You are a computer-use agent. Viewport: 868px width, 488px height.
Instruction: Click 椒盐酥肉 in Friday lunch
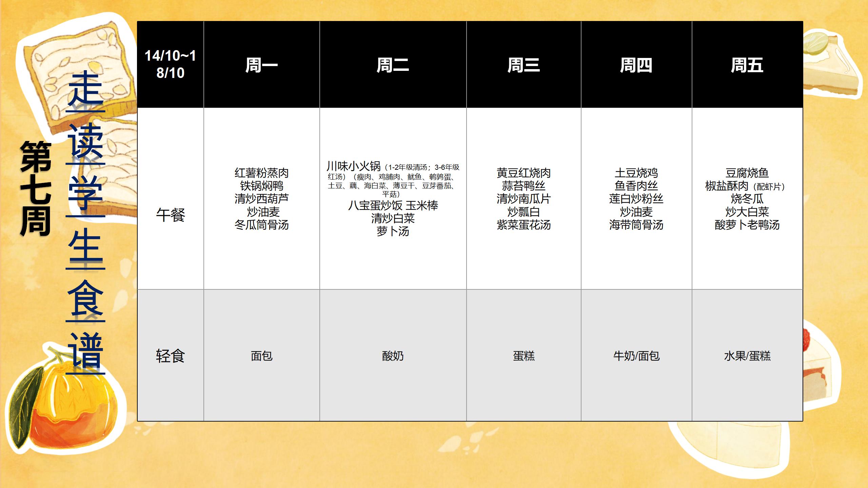[x=727, y=186]
